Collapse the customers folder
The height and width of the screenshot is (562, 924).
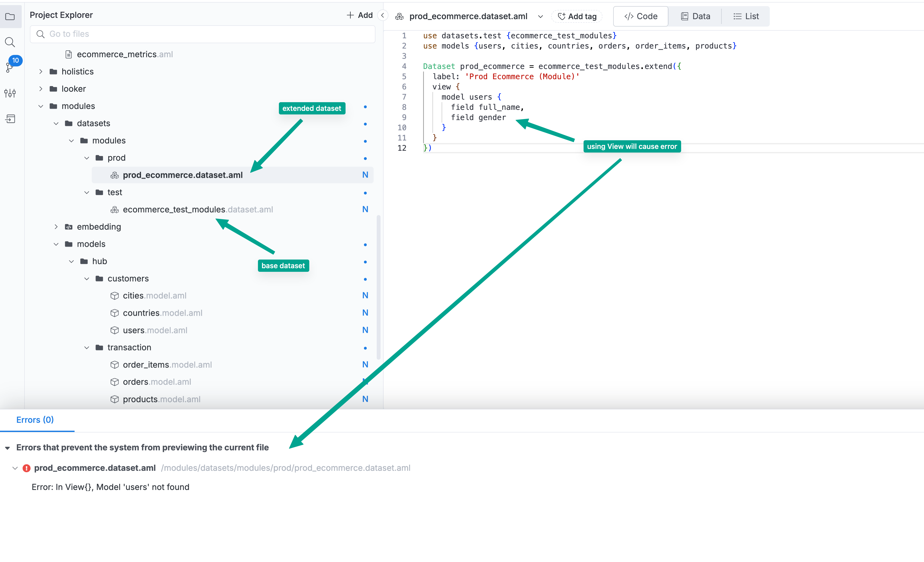click(87, 278)
